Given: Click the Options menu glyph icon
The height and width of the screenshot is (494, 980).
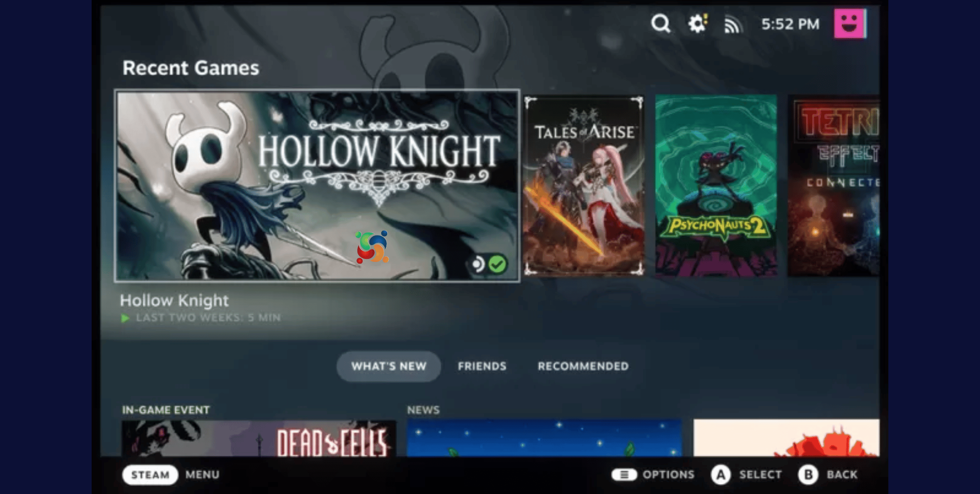Looking at the screenshot, I should click(624, 474).
